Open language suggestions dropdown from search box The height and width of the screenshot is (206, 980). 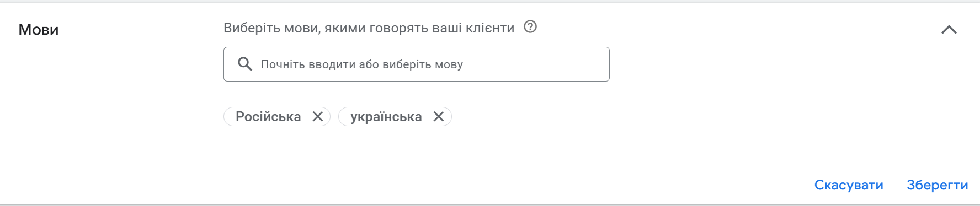point(417,64)
